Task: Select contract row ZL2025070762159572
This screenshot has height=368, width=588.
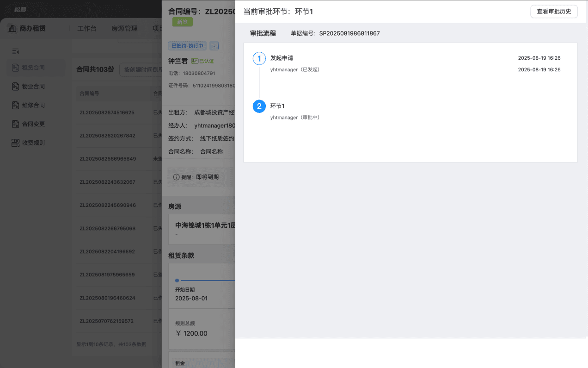Action: (x=116, y=321)
